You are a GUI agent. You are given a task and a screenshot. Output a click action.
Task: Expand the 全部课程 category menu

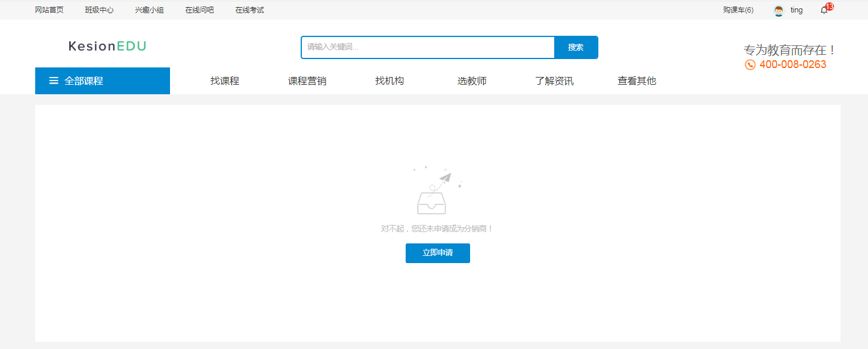[x=84, y=81]
